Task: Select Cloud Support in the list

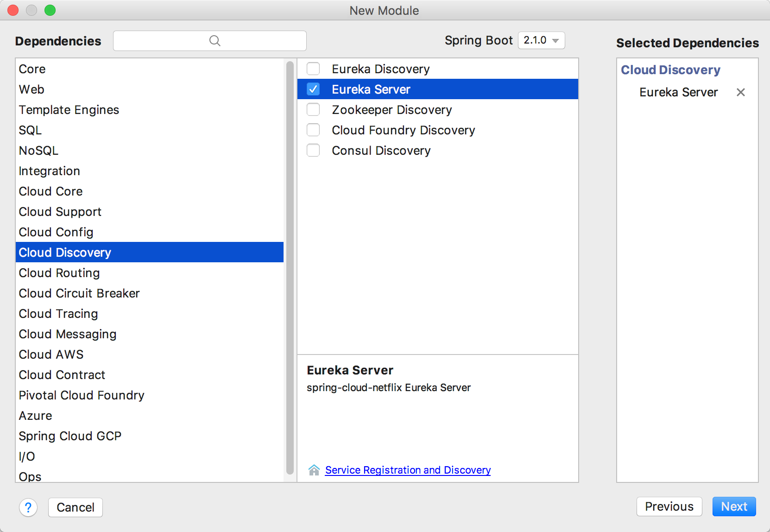Action: tap(150, 212)
